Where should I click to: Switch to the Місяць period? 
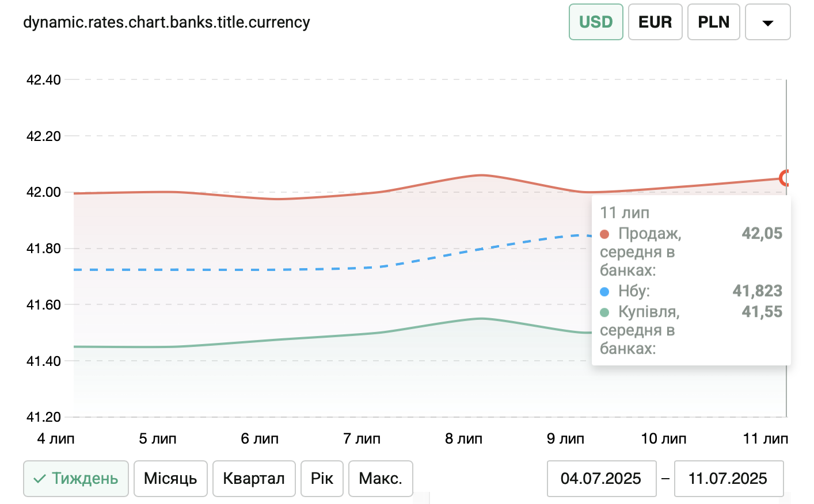(x=170, y=478)
